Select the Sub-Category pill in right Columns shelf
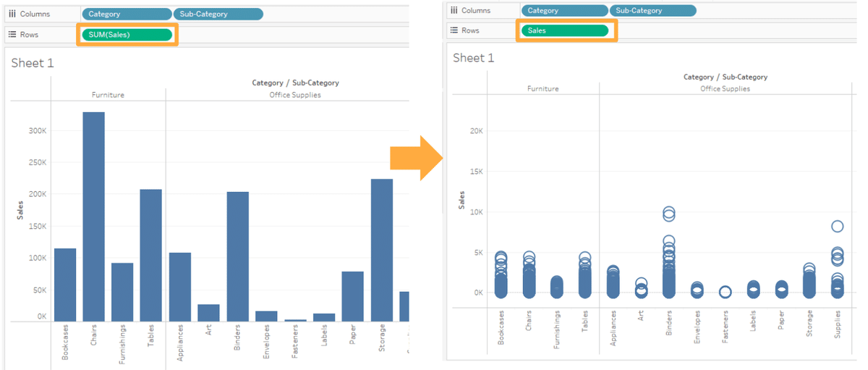 pos(653,11)
